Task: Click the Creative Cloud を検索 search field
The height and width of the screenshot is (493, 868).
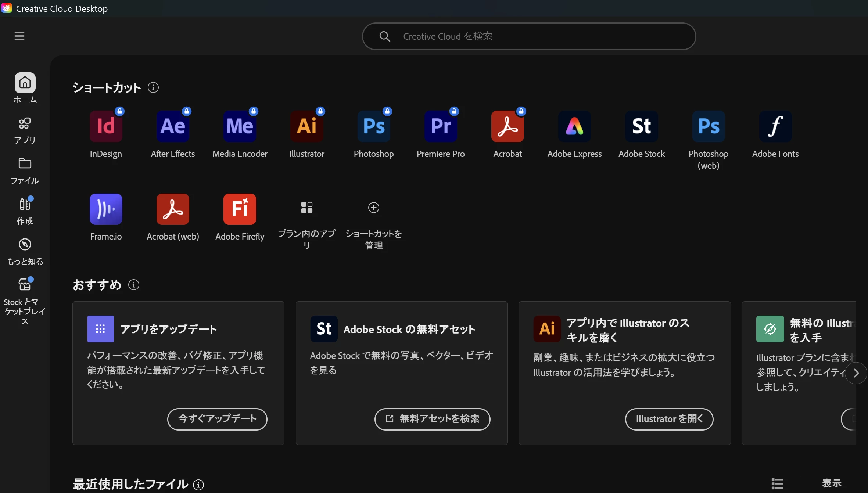Action: point(529,36)
